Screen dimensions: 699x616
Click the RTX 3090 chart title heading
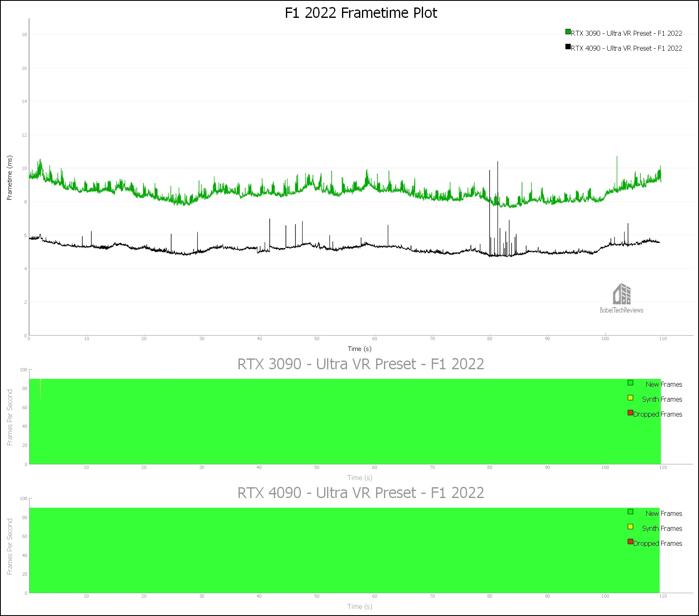(361, 364)
